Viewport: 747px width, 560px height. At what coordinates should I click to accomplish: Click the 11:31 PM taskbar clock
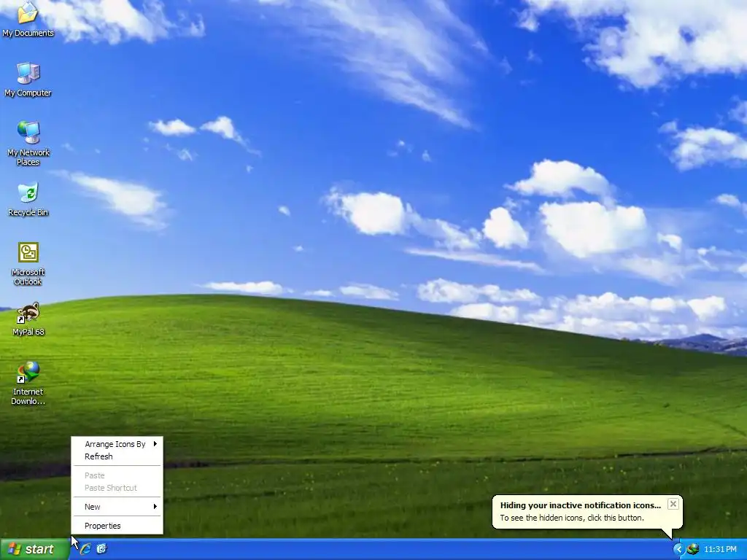click(x=720, y=550)
